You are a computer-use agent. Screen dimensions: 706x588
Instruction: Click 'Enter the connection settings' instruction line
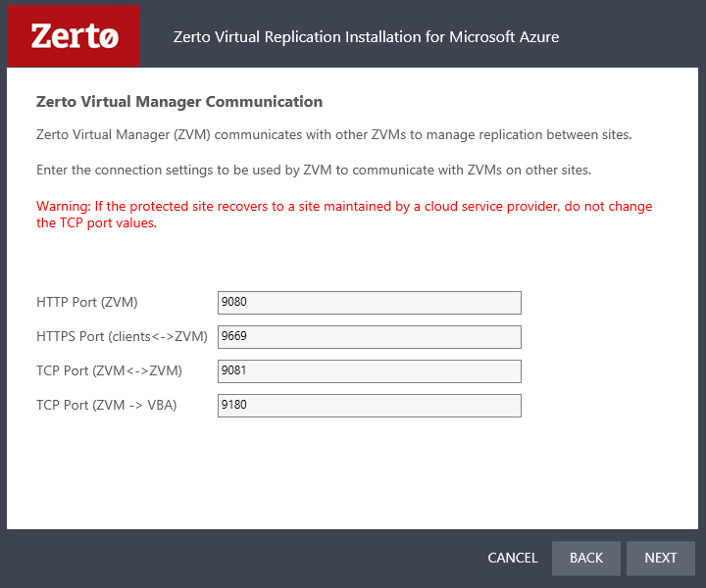[x=314, y=171]
